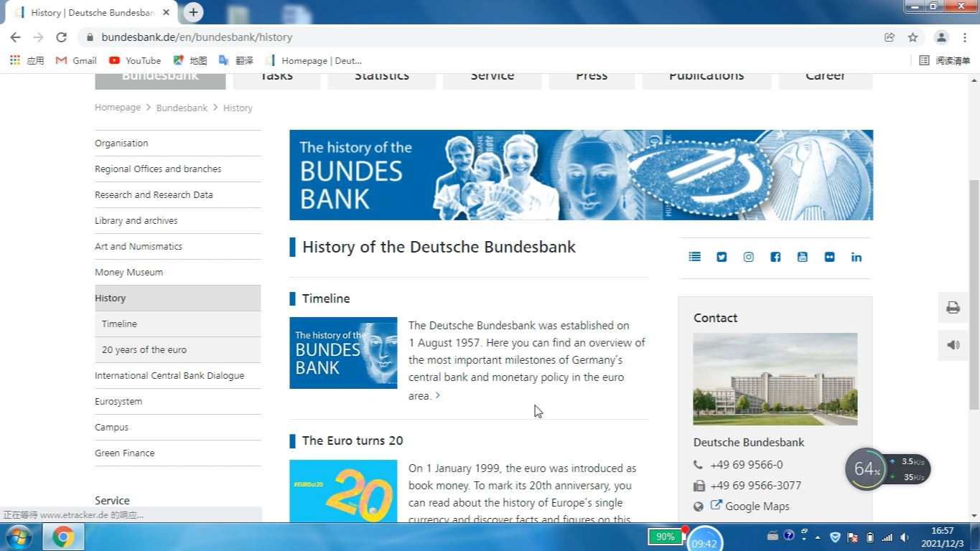This screenshot has height=551, width=980.
Task: Click the page vertical scrollbar
Action: pyautogui.click(x=974, y=294)
